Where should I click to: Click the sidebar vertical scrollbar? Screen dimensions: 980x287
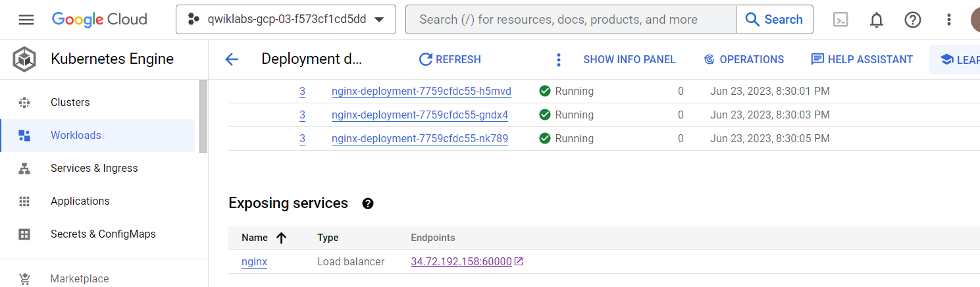203,117
